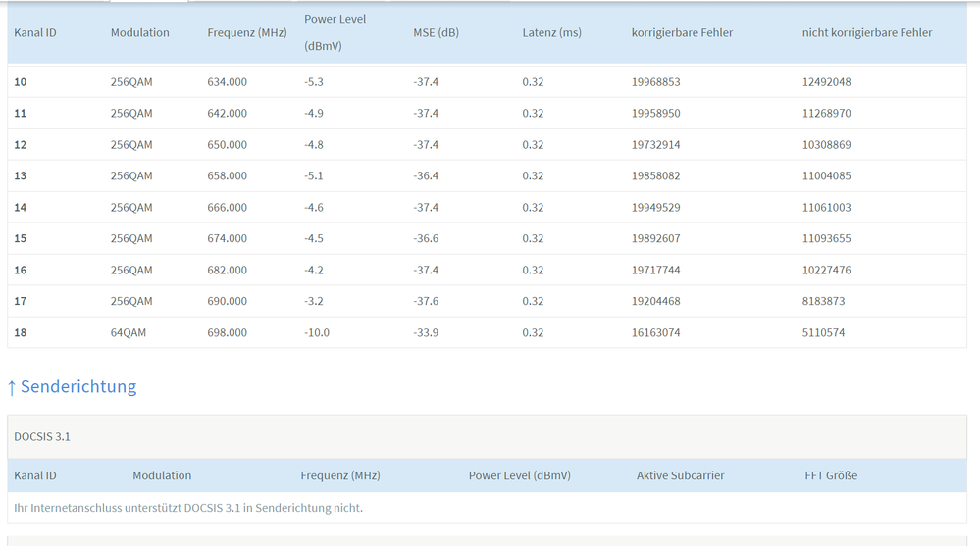This screenshot has height=546, width=980.
Task: Select the 'Kanal ID' header above channel 10
Action: (x=35, y=32)
